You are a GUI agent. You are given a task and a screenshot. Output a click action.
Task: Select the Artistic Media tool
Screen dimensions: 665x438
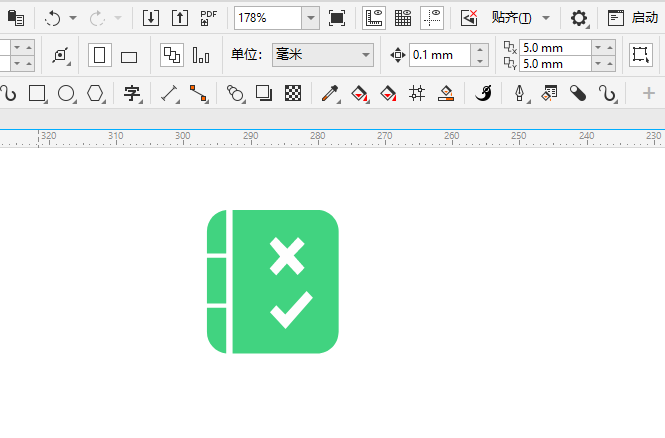pyautogui.click(x=483, y=93)
